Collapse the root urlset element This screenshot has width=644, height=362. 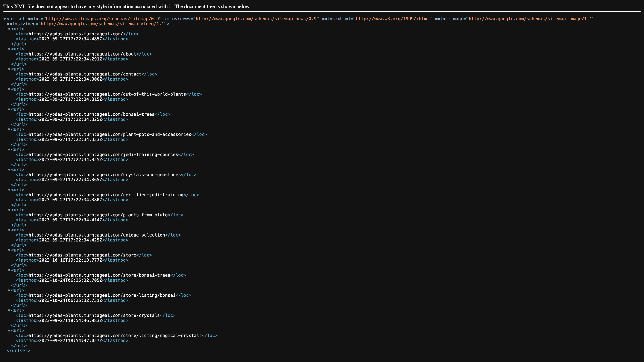click(x=5, y=19)
